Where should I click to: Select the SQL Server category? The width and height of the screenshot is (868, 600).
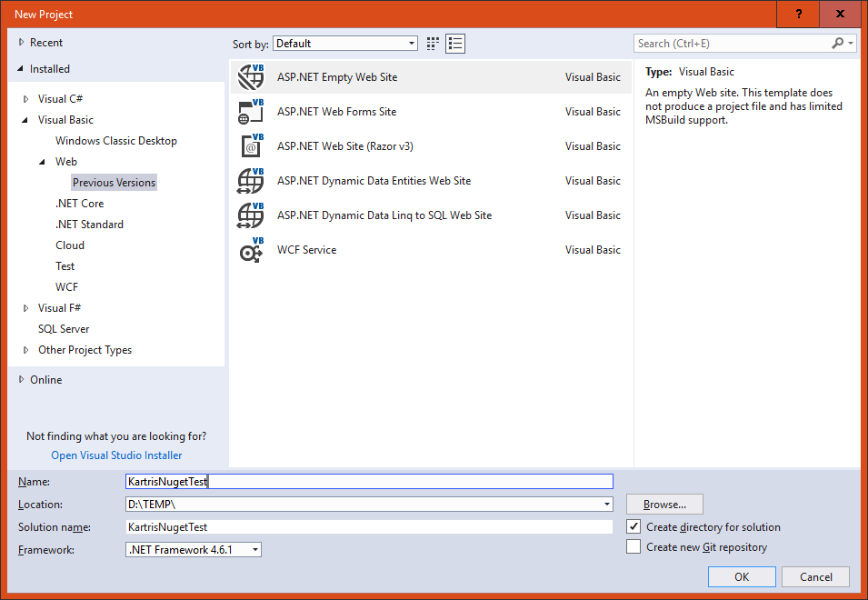click(x=64, y=329)
